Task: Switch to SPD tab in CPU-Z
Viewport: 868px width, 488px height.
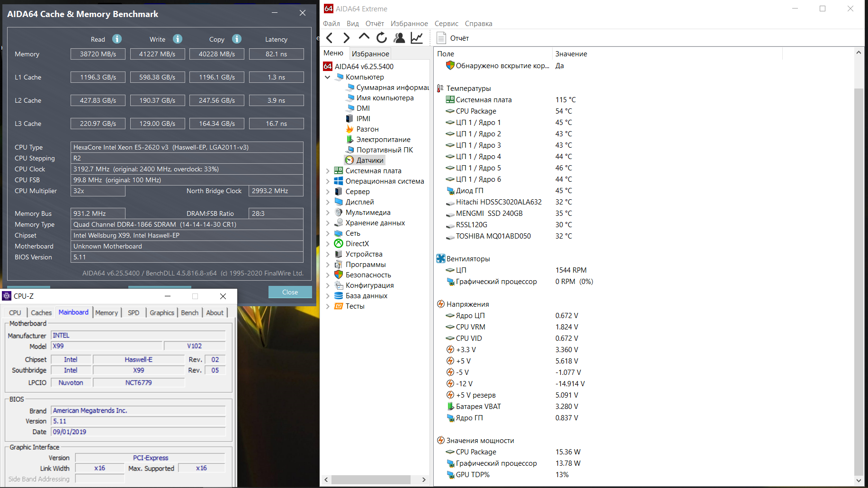Action: [x=134, y=312]
